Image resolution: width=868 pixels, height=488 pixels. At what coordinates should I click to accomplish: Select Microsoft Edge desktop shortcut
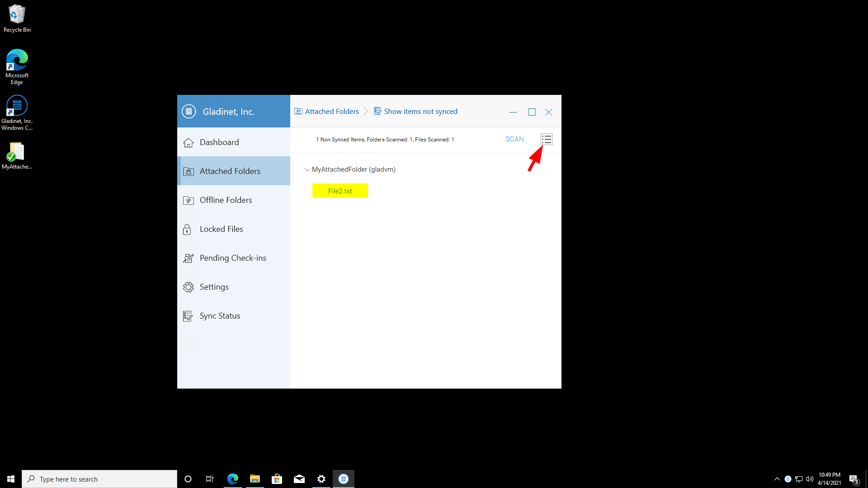pos(17,67)
